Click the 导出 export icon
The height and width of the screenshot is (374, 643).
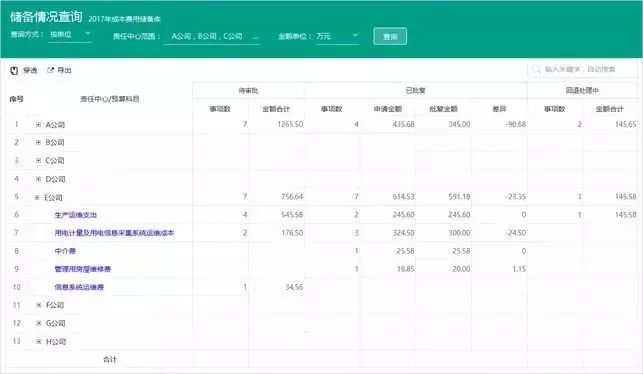pyautogui.click(x=50, y=70)
